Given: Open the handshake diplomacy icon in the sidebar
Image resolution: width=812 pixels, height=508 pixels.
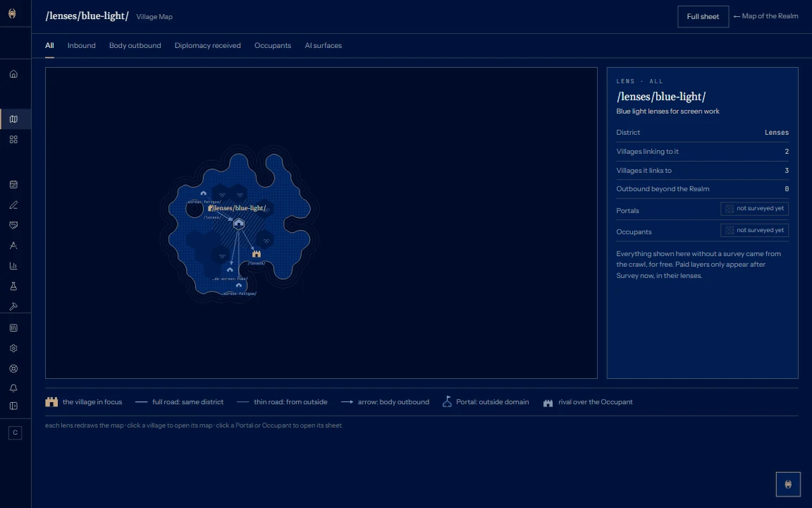Looking at the screenshot, I should (x=13, y=225).
